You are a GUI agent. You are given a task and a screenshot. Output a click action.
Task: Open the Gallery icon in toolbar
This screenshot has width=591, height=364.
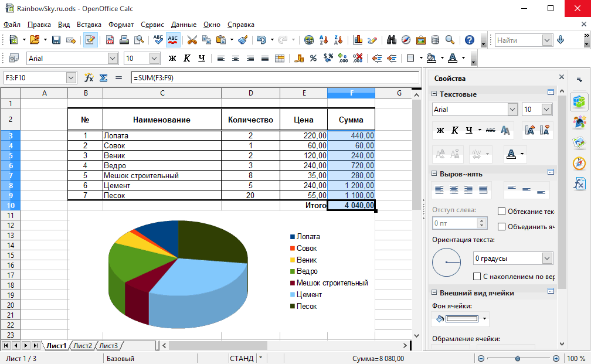[420, 40]
